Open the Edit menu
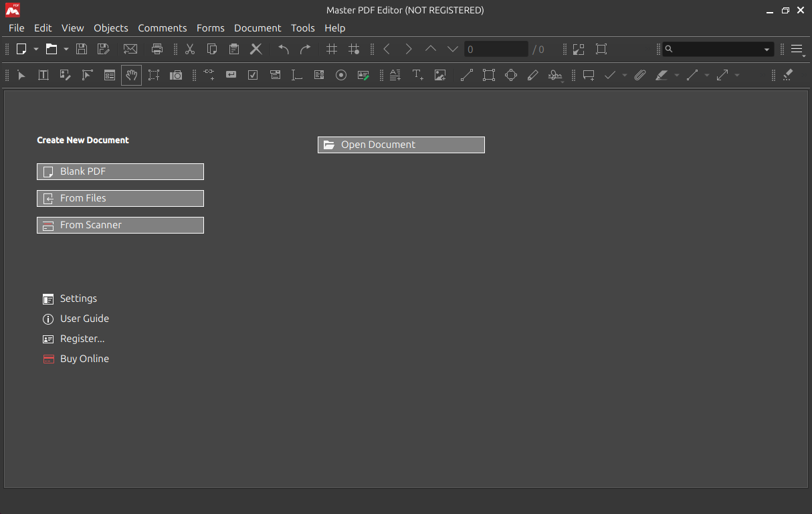Viewport: 812px width, 514px height. click(43, 27)
